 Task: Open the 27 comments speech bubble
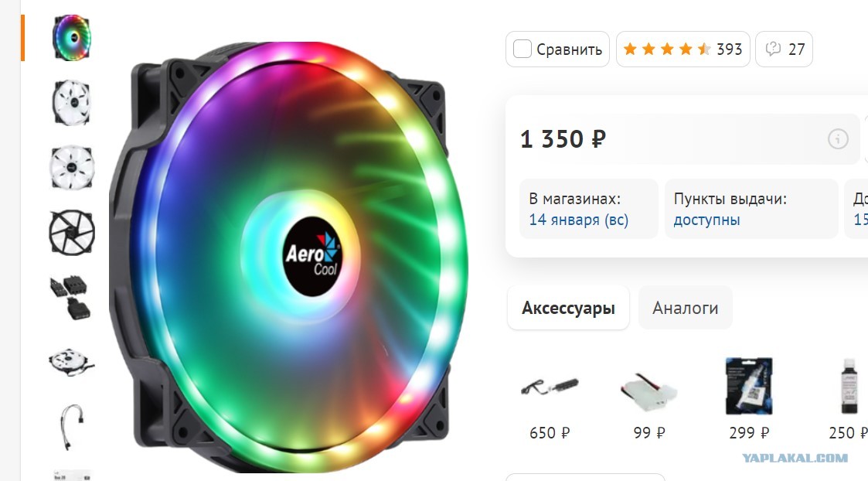pos(784,49)
